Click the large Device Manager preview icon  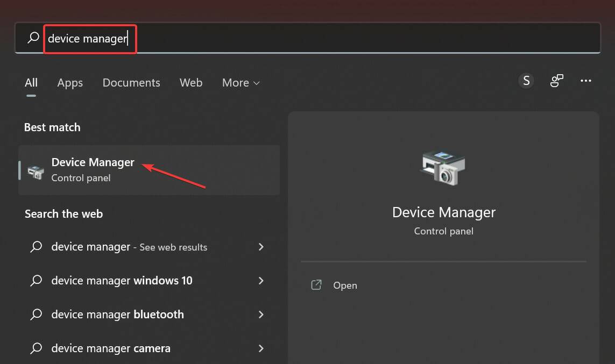coord(443,168)
